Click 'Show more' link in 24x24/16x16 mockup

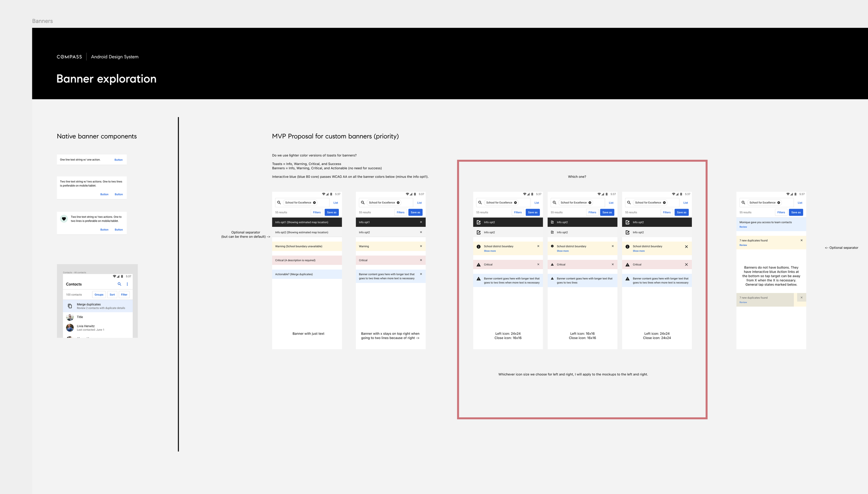coord(490,251)
